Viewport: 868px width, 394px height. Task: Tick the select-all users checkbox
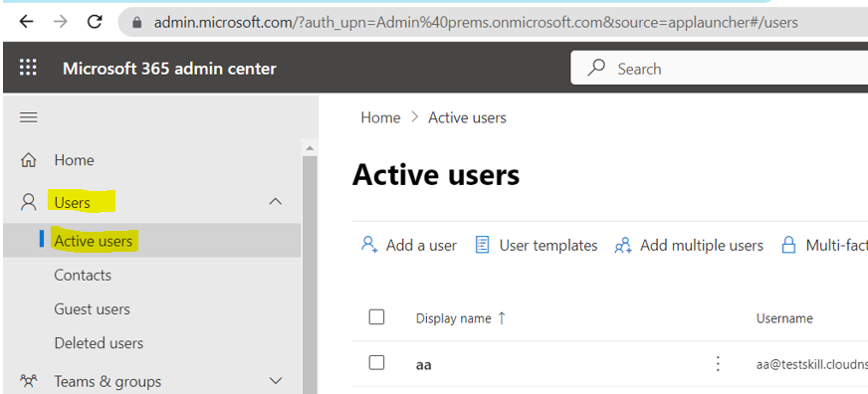coord(376,317)
